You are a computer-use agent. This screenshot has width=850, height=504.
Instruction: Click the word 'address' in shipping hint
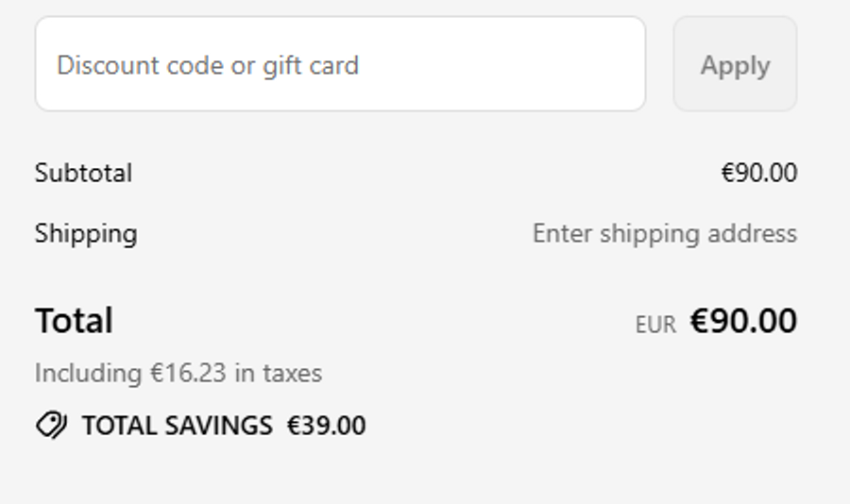753,234
